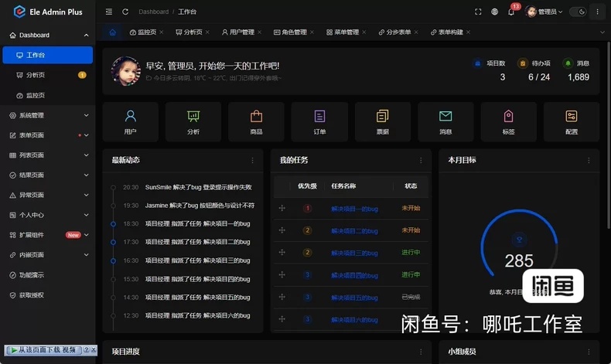This screenshot has width=611, height=364.
Task: Open task link 解决项目一的bug
Action: pos(354,209)
